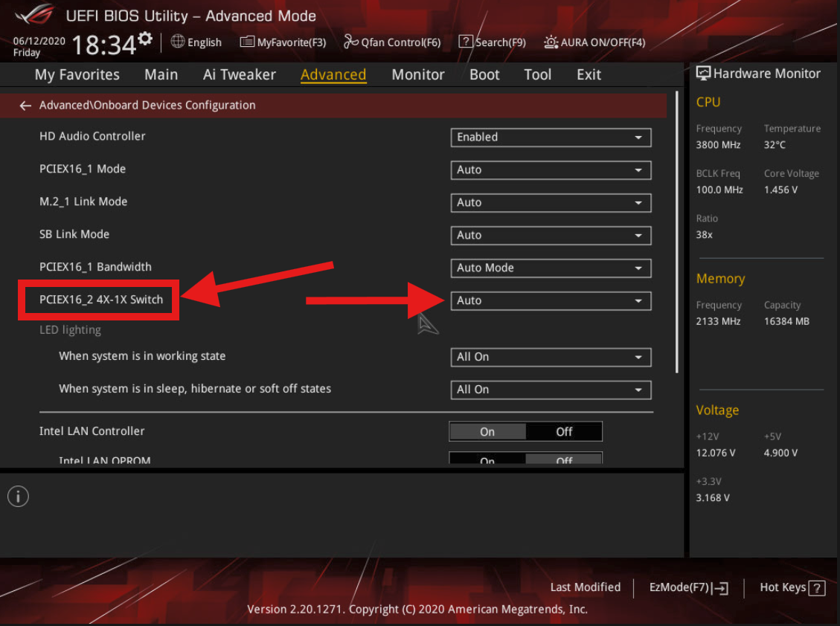The width and height of the screenshot is (840, 626).
Task: Select PCIEX16_1 Mode label
Action: click(x=83, y=170)
